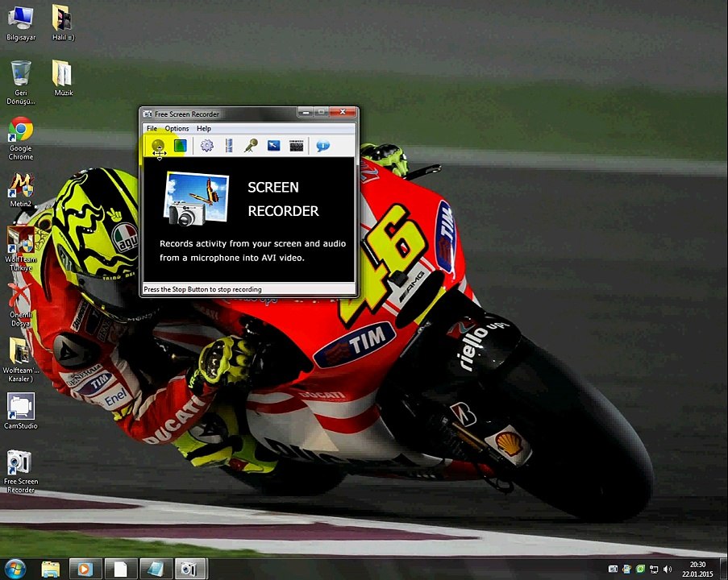This screenshot has width=728, height=580.
Task: Minimize the Free Screen Recorder window
Action: (x=306, y=112)
